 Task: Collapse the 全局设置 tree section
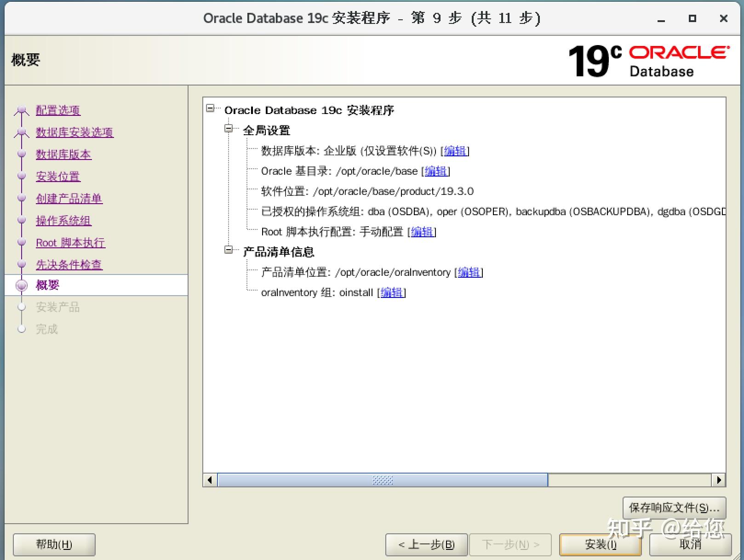pos(228,128)
